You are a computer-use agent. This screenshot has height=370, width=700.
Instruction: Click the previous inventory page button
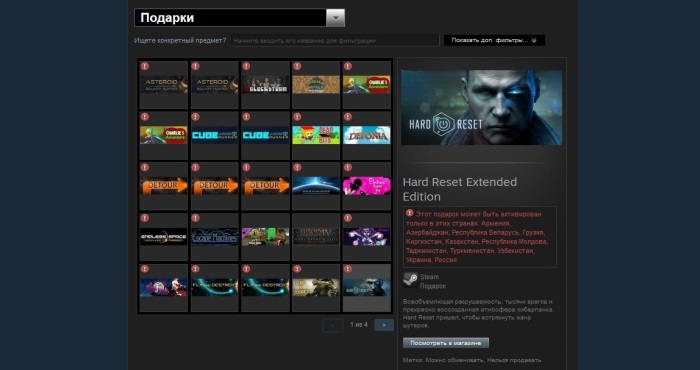click(x=333, y=325)
